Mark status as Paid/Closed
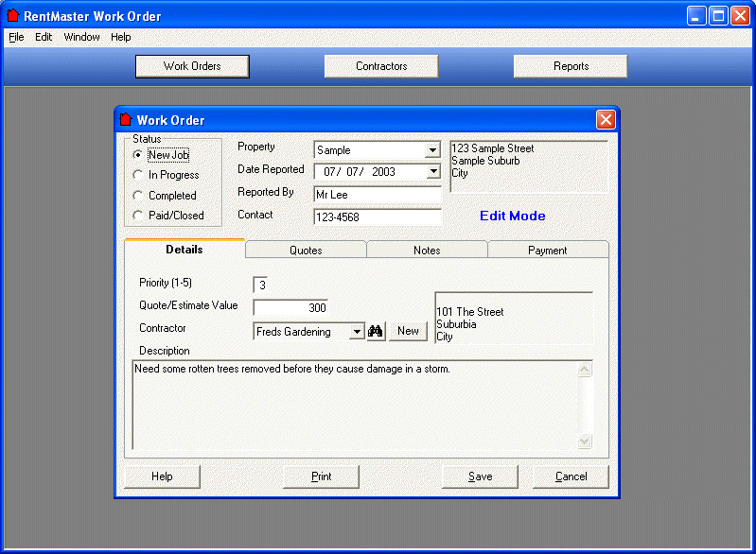 pos(139,216)
